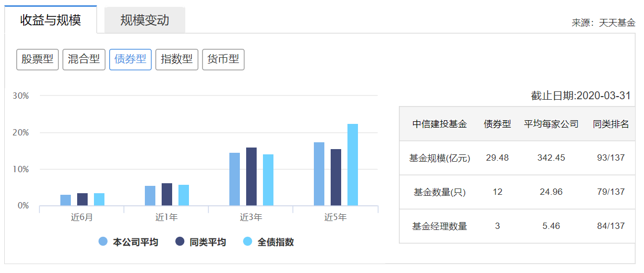Toggle the 全债指数 legend series
644x273 pixels.
(269, 242)
